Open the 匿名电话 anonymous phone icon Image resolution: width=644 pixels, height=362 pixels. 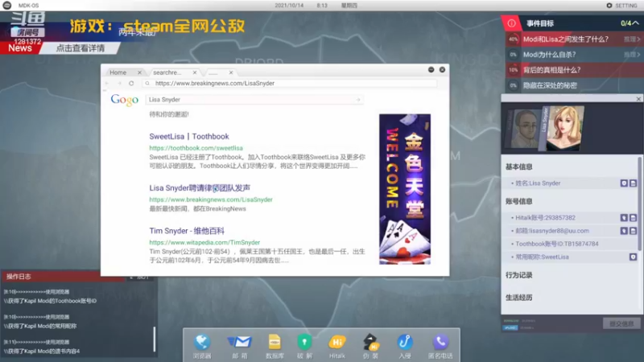point(440,346)
